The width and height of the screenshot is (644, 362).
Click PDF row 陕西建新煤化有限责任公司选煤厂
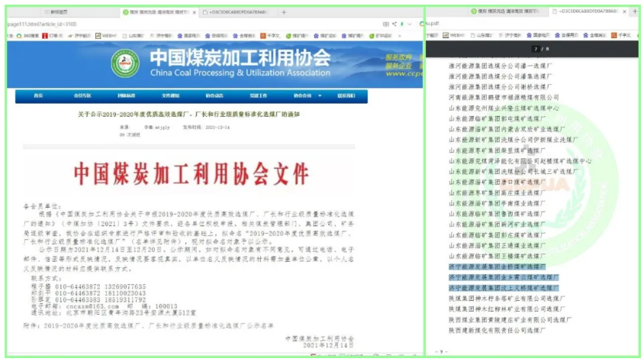coord(497,331)
